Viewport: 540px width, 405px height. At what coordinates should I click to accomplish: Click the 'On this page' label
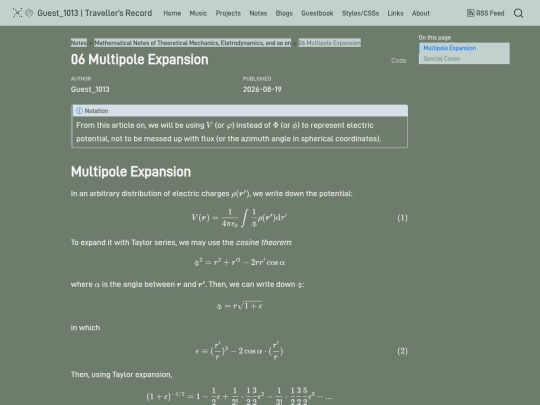click(x=435, y=38)
